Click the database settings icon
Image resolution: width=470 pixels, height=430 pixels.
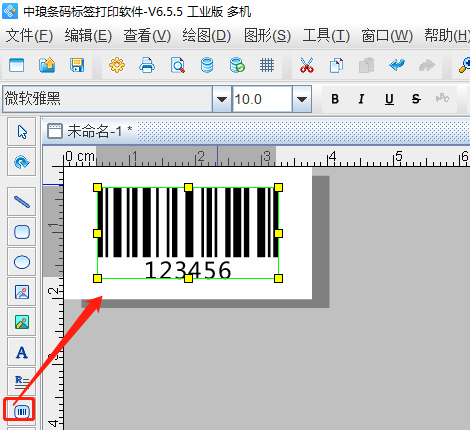pyautogui.click(x=207, y=65)
